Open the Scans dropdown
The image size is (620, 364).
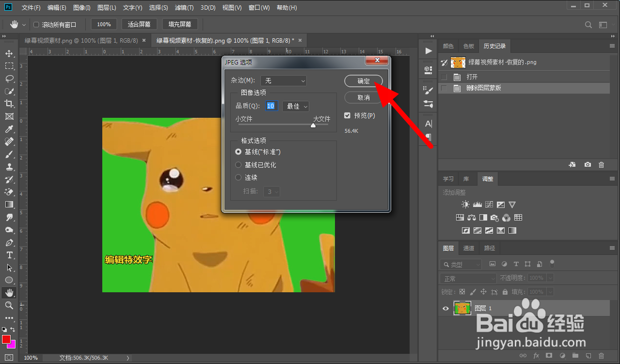point(271,191)
